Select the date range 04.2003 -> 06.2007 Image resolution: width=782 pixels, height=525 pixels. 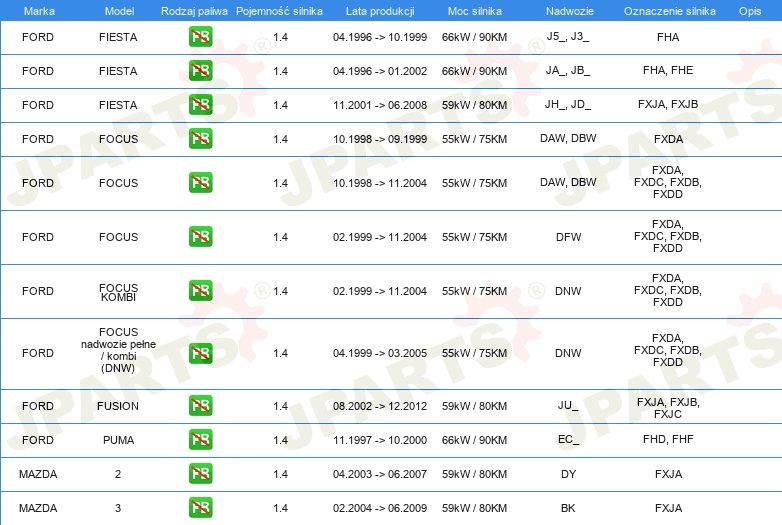[380, 474]
